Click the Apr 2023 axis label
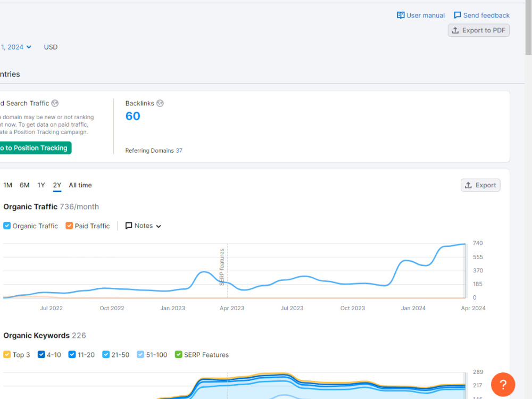This screenshot has height=399, width=532. (232, 308)
